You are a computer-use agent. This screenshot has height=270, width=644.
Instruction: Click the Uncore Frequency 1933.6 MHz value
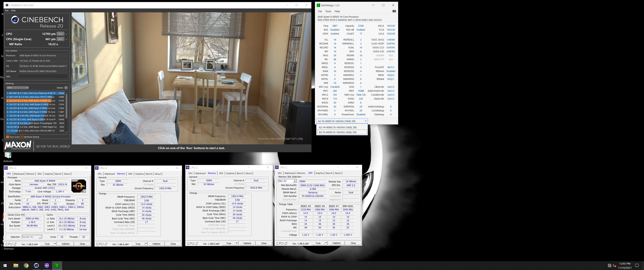(256, 188)
